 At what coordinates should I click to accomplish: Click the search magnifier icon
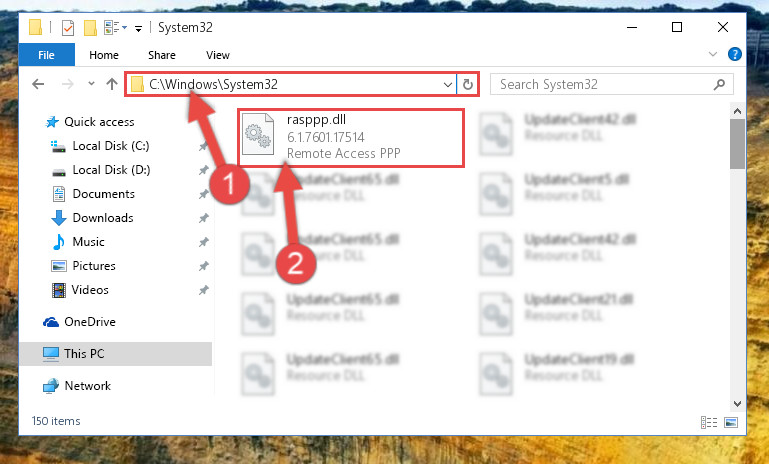tap(719, 84)
